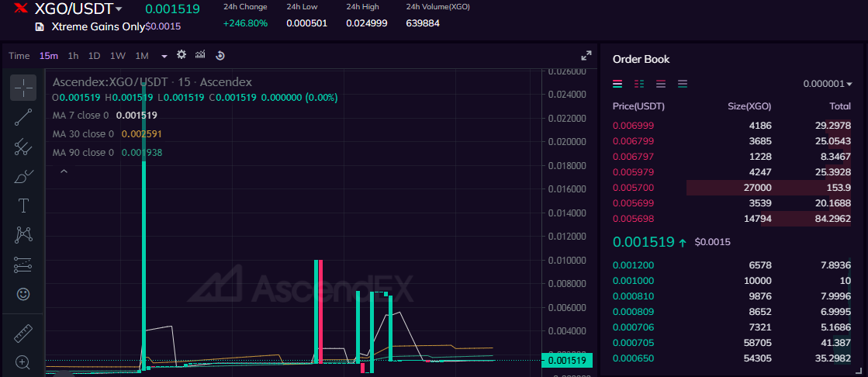Select the zoom in tool

coord(23,362)
